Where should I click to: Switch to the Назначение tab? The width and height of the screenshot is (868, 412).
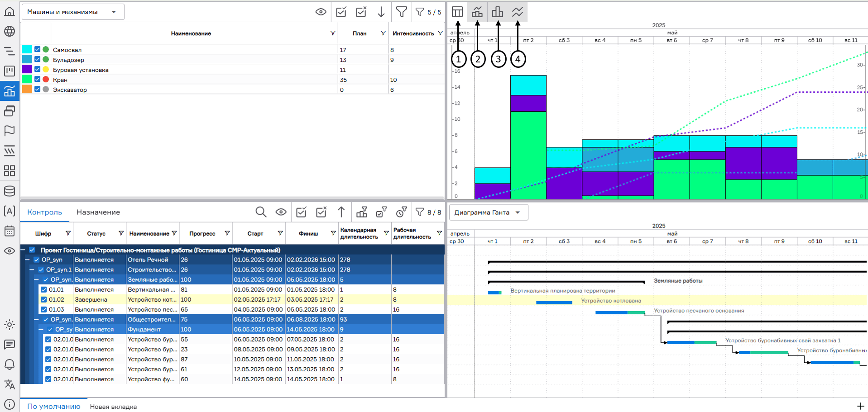click(98, 213)
